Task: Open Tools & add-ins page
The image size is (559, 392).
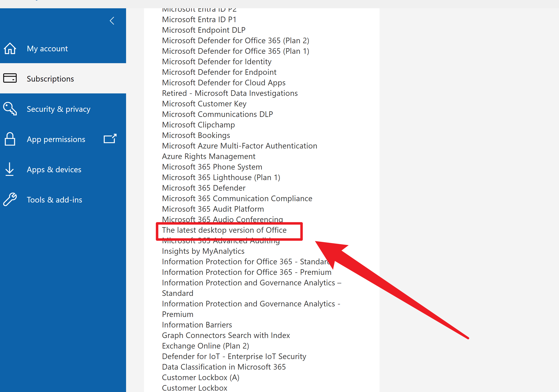Action: click(x=54, y=200)
